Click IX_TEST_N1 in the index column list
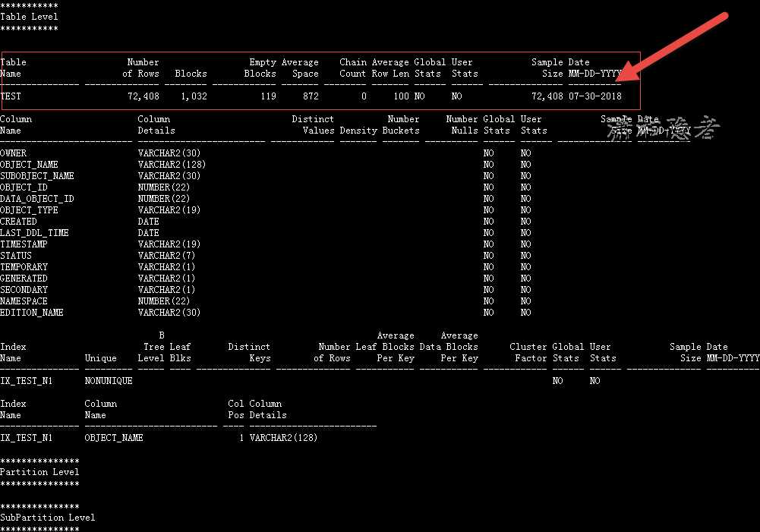This screenshot has width=760, height=532. point(26,438)
